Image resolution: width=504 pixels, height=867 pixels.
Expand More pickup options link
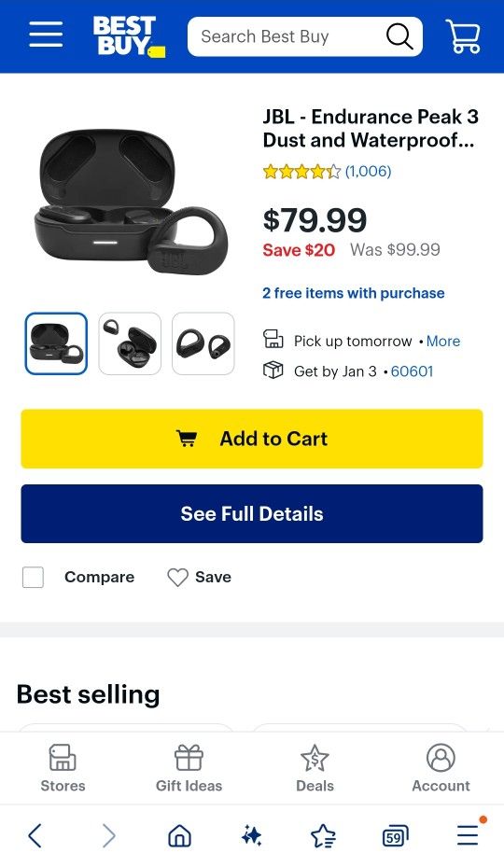pyautogui.click(x=443, y=342)
